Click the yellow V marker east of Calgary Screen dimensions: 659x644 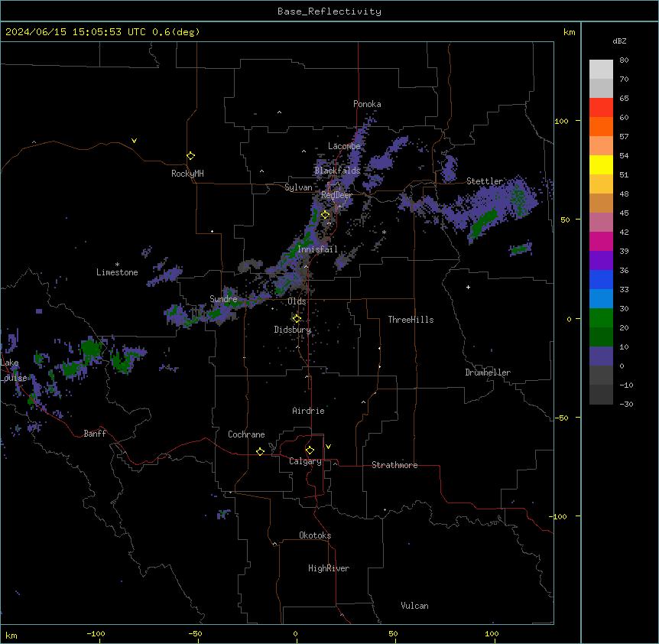328,447
